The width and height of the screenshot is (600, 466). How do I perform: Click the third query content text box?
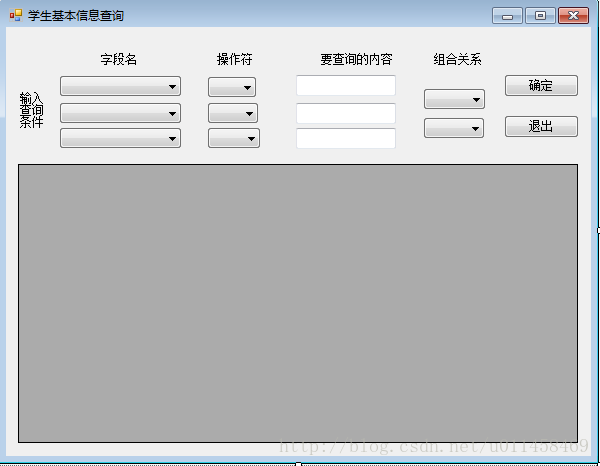click(x=346, y=138)
